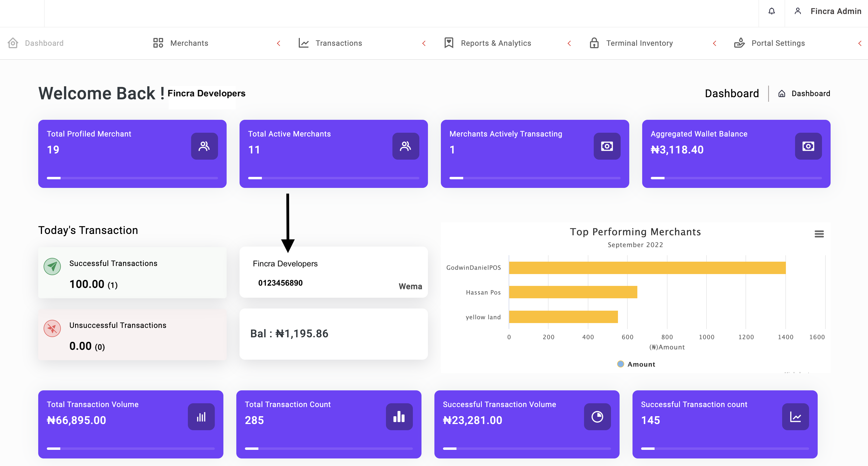The height and width of the screenshot is (466, 868).
Task: Click the Merchants grid icon
Action: [x=158, y=43]
